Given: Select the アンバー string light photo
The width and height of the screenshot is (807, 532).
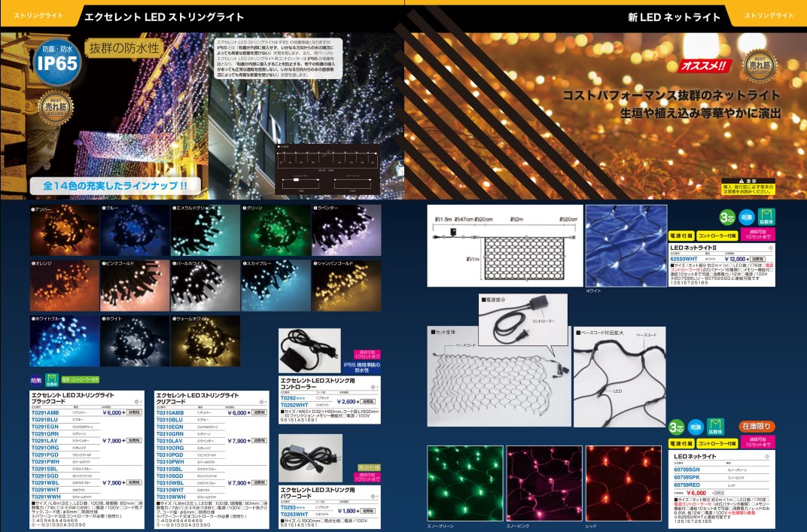Looking at the screenshot, I should (x=64, y=230).
